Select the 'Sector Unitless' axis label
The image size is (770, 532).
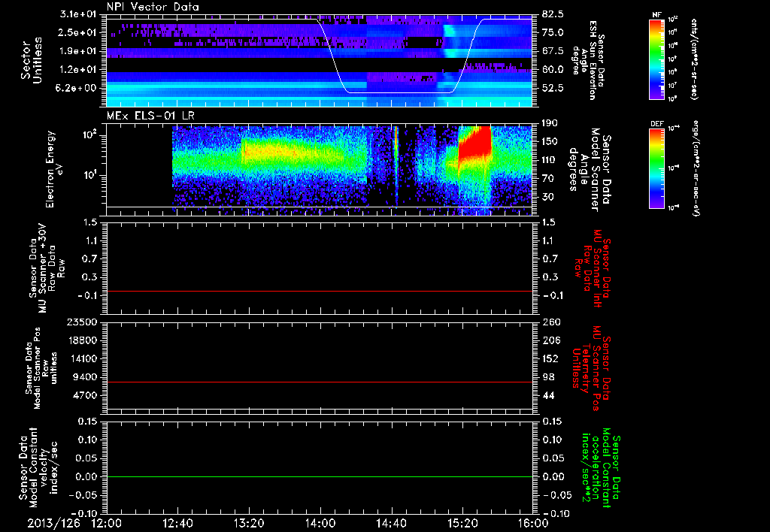coord(31,60)
